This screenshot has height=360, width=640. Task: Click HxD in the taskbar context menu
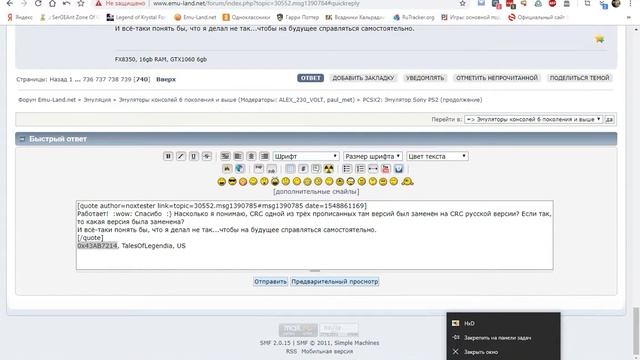pyautogui.click(x=503, y=323)
